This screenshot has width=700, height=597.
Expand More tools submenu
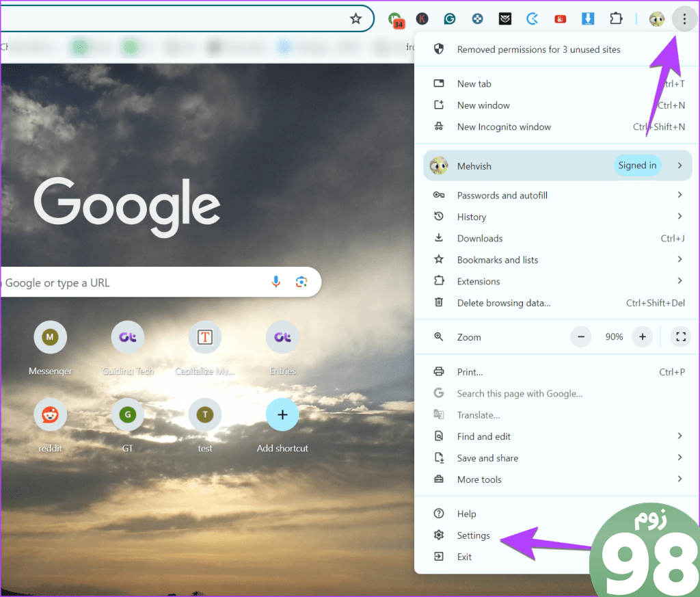click(x=556, y=479)
